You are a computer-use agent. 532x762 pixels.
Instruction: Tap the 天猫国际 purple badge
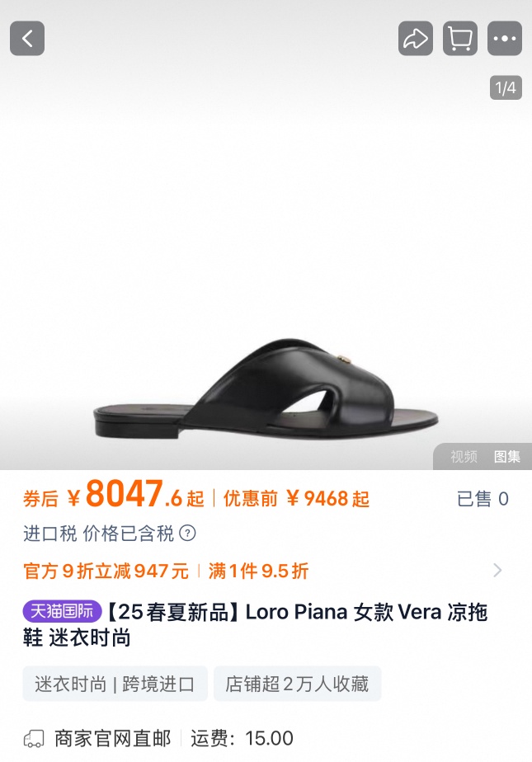click(x=62, y=611)
